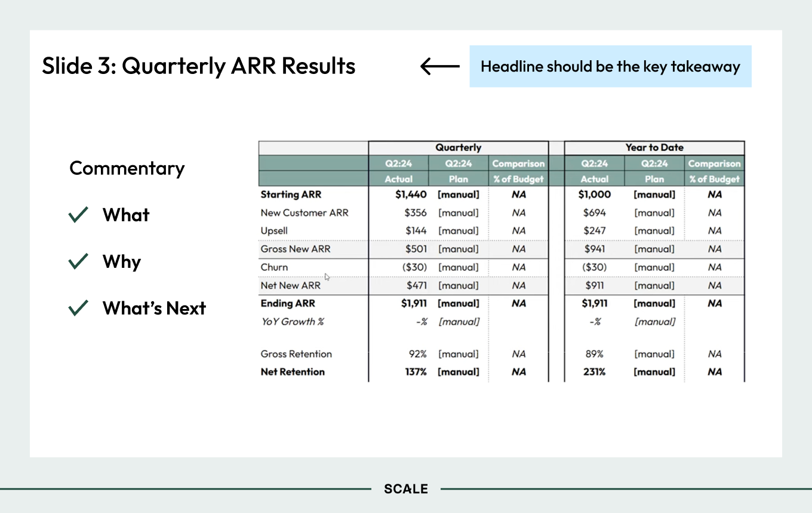
Task: Select the blue headline takeaway callout box
Action: (x=610, y=66)
